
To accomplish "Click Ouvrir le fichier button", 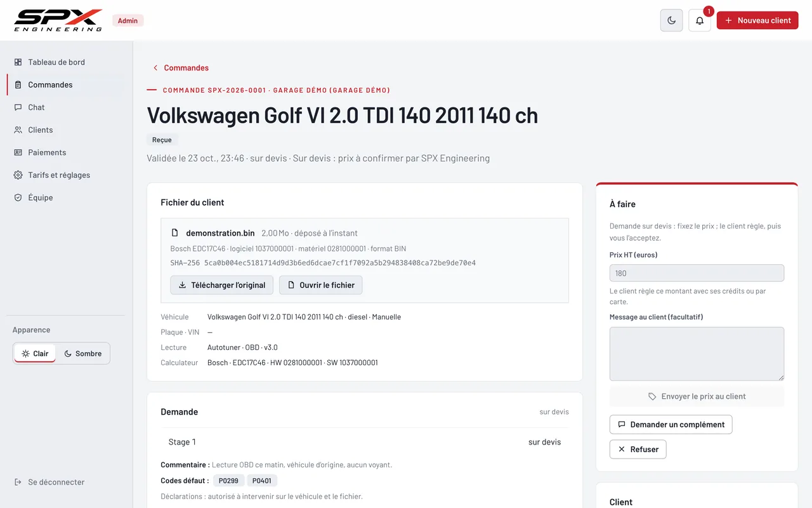I will 321,285.
